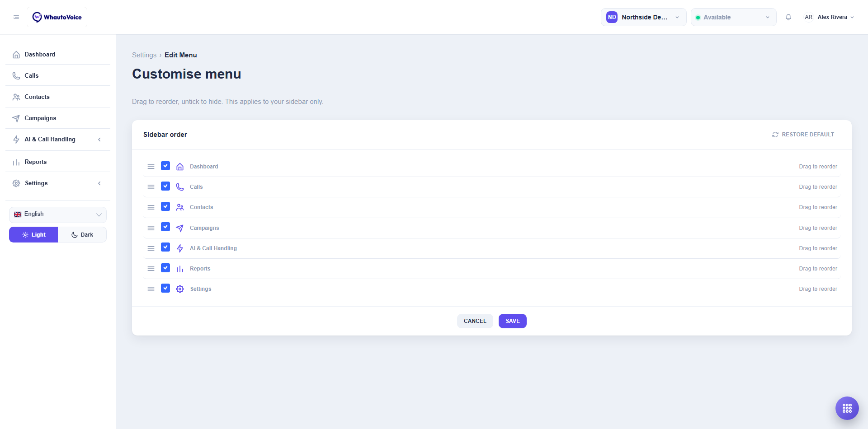Click the drag handle for Campaigns row
The width and height of the screenshot is (868, 429).
[151, 228]
